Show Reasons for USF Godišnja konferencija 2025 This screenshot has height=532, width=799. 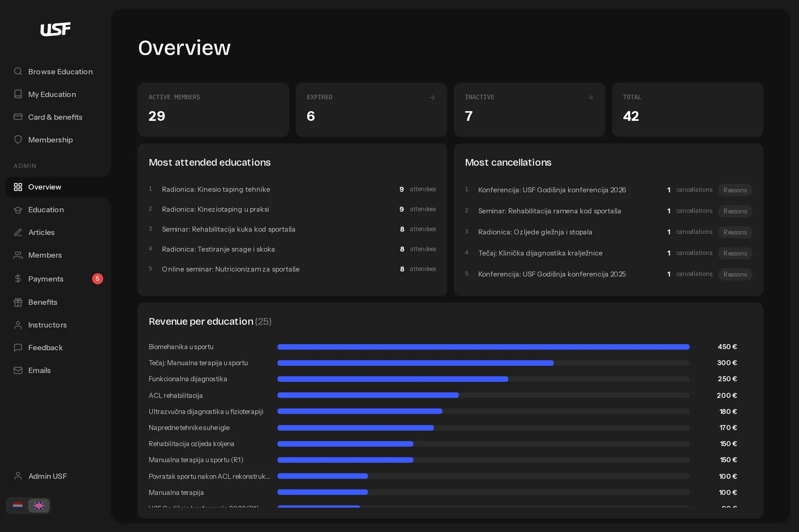pos(735,274)
